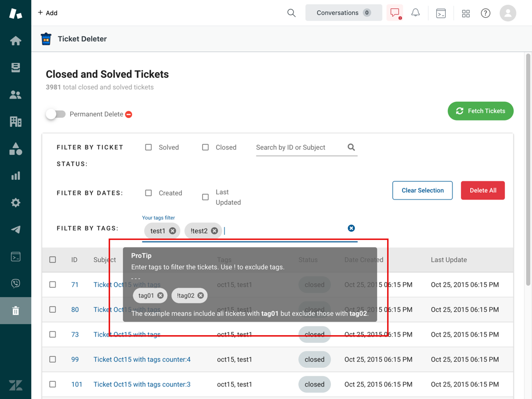
Task: Click the oct15, test1 tags of ticket 99
Action: 234,360
